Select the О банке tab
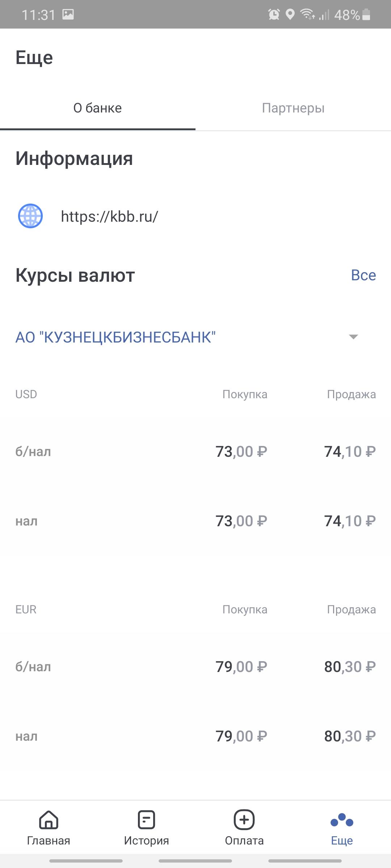Image resolution: width=391 pixels, height=868 pixels. pos(98,108)
